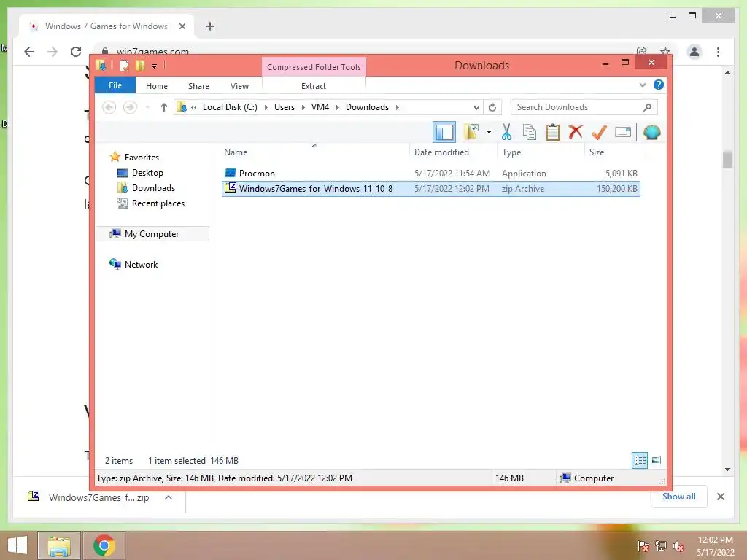
Task: Open the Chrome three-dot menu
Action: [718, 52]
